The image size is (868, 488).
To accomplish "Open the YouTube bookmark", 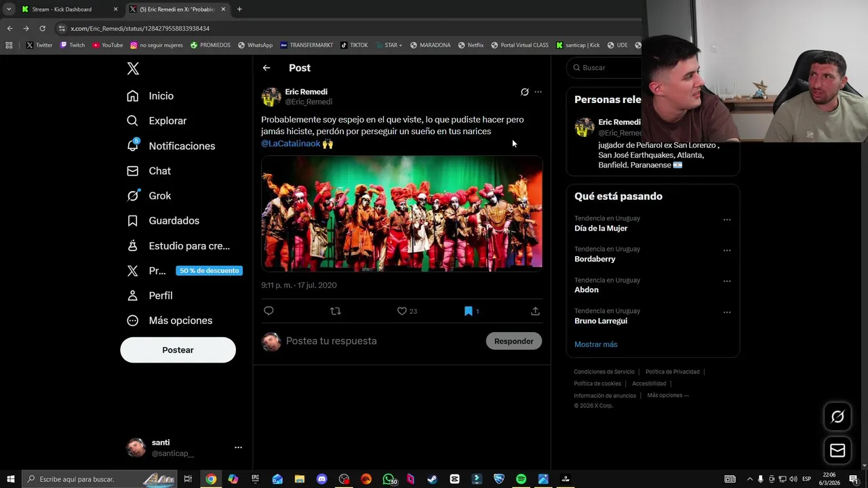I will pos(108,45).
